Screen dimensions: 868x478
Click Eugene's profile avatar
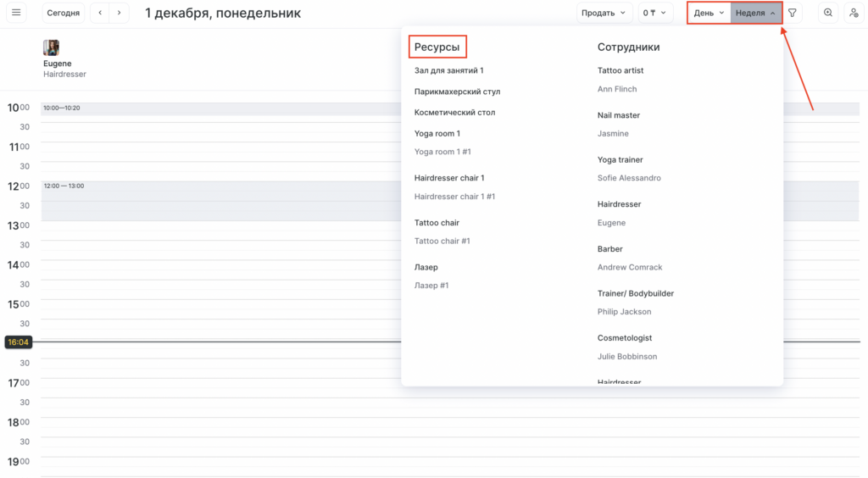click(x=51, y=47)
